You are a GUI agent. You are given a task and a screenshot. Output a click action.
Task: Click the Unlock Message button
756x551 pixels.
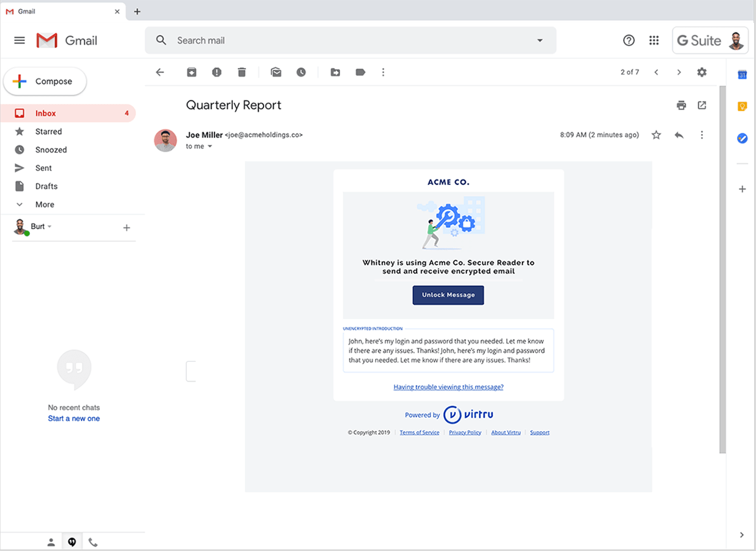pyautogui.click(x=448, y=295)
